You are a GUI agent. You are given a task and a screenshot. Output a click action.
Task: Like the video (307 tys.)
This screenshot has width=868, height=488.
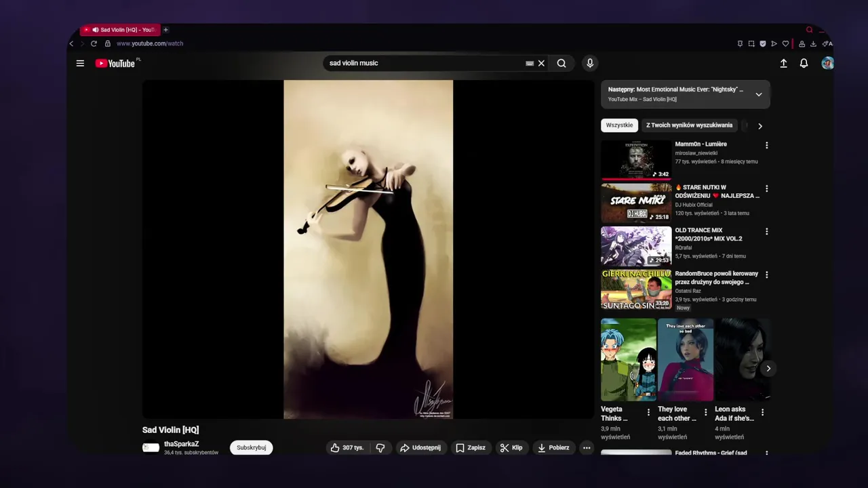(x=347, y=448)
